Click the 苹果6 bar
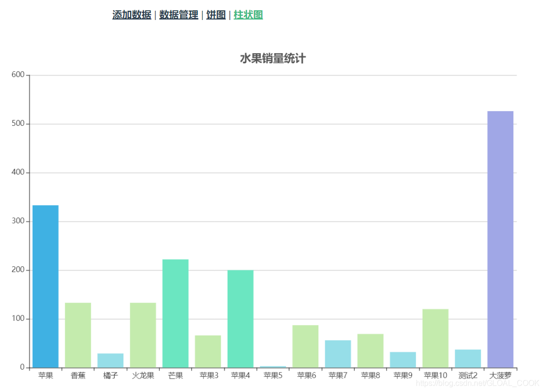544x392 pixels. [305, 346]
